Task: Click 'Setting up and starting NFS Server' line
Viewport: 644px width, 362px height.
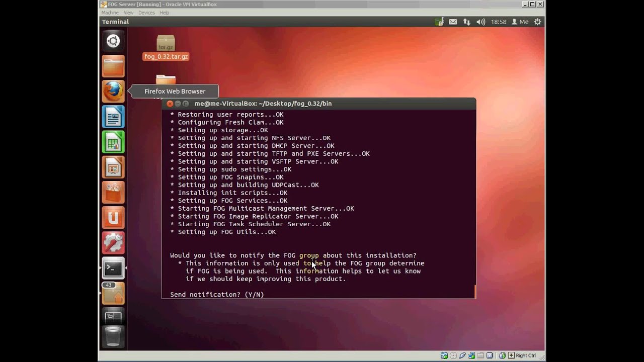Action: [x=250, y=138]
